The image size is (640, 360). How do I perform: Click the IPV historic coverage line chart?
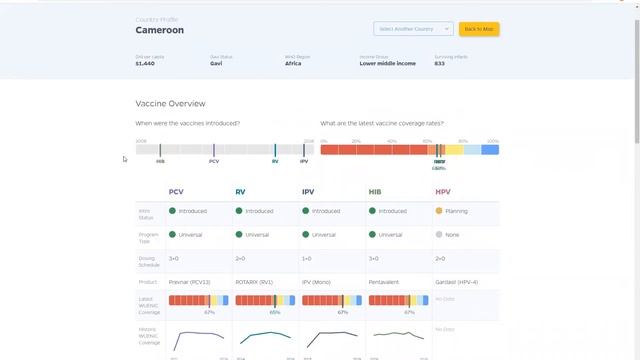coord(332,340)
